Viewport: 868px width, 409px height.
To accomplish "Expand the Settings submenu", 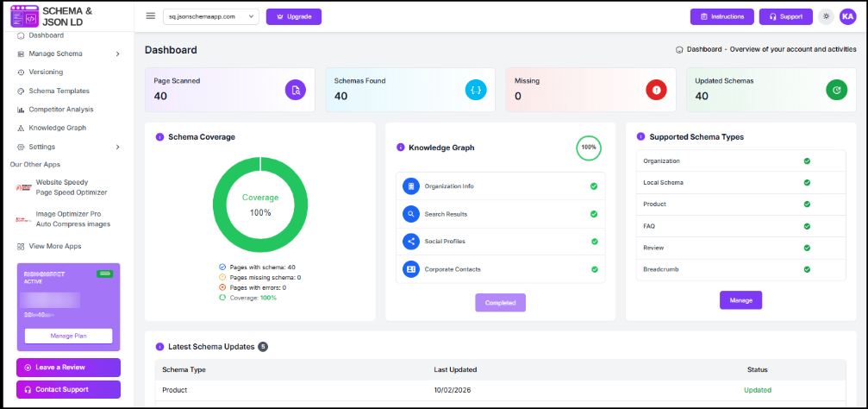I will click(x=117, y=147).
